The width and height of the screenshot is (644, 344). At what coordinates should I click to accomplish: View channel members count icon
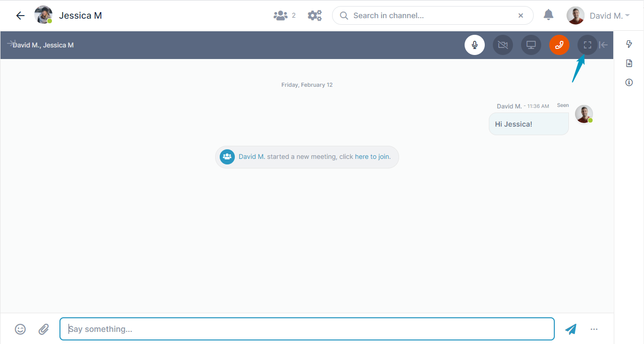pos(280,16)
